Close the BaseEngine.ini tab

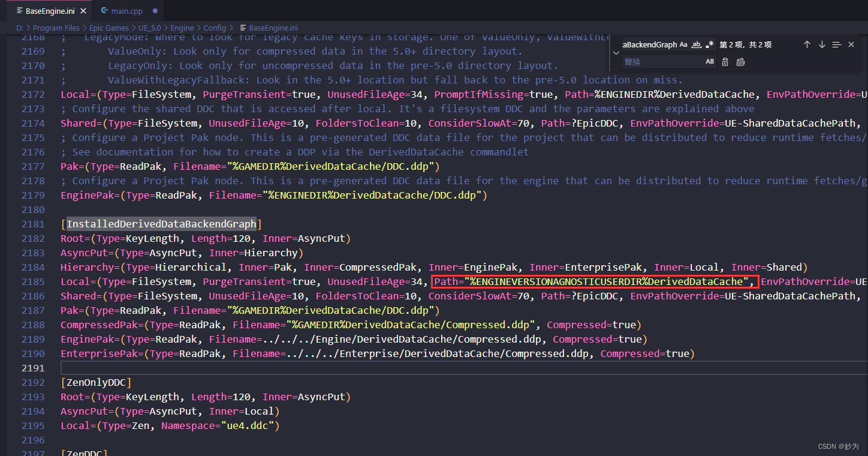[82, 11]
